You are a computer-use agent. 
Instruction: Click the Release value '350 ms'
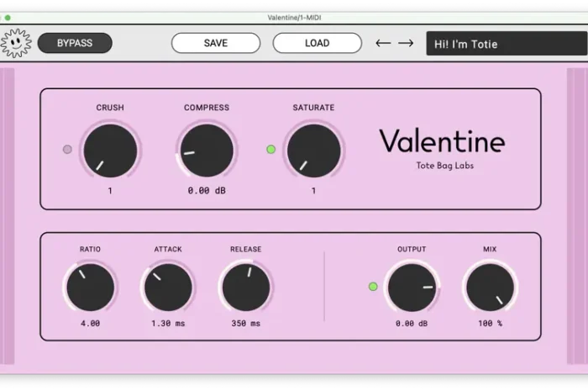pos(246,323)
